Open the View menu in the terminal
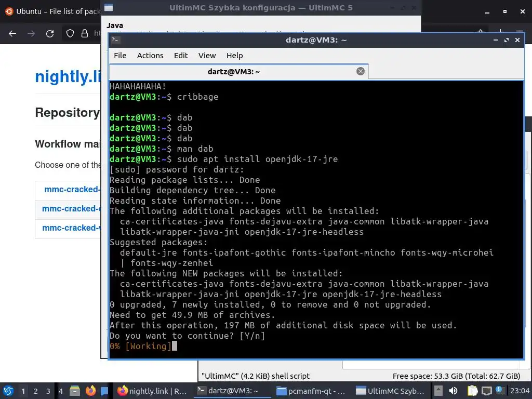The image size is (532, 399). [x=207, y=55]
